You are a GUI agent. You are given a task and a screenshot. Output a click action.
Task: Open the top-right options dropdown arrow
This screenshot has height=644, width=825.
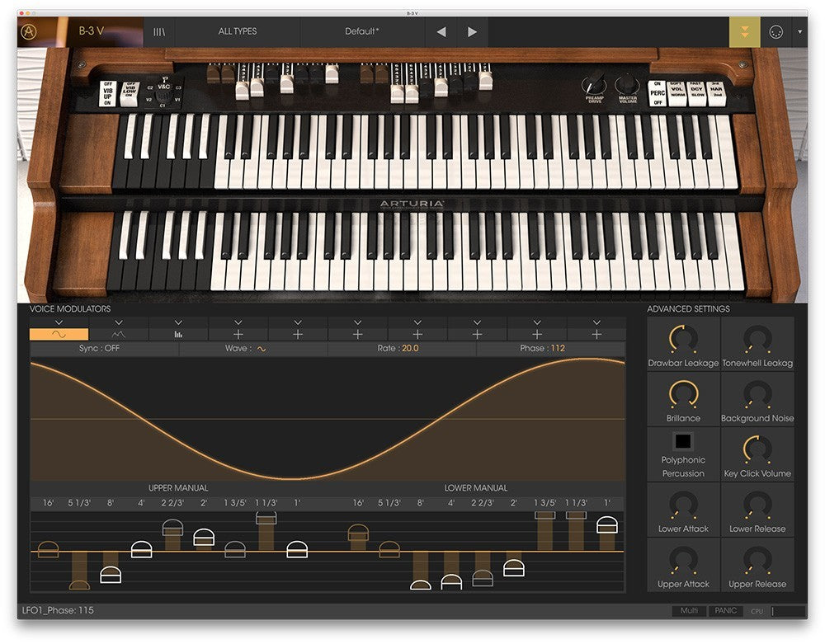tap(799, 31)
